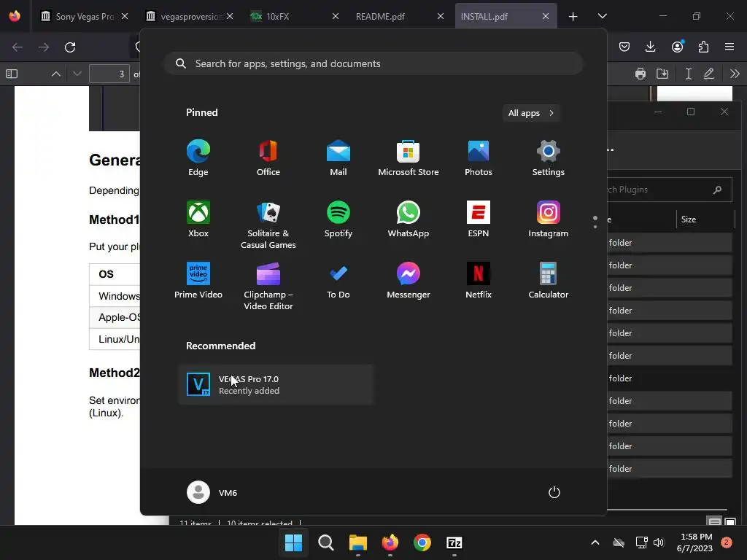Open WhatsApp in the Start menu
The width and height of the screenshot is (747, 560).
click(409, 219)
